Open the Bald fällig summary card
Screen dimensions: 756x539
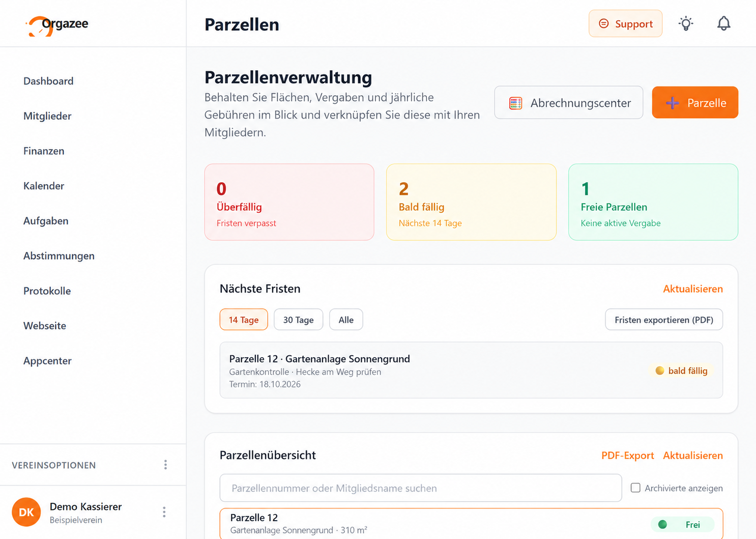point(471,202)
